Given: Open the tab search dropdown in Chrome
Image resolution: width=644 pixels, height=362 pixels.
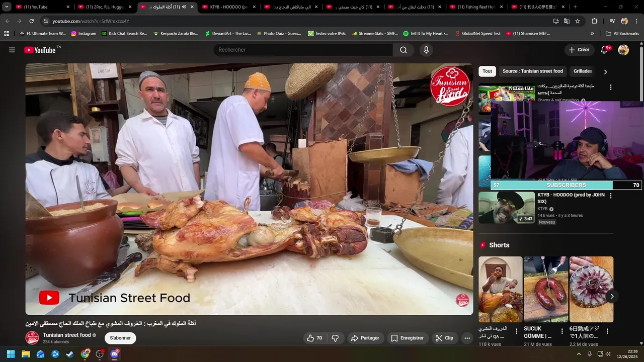Looking at the screenshot, I should point(7,7).
